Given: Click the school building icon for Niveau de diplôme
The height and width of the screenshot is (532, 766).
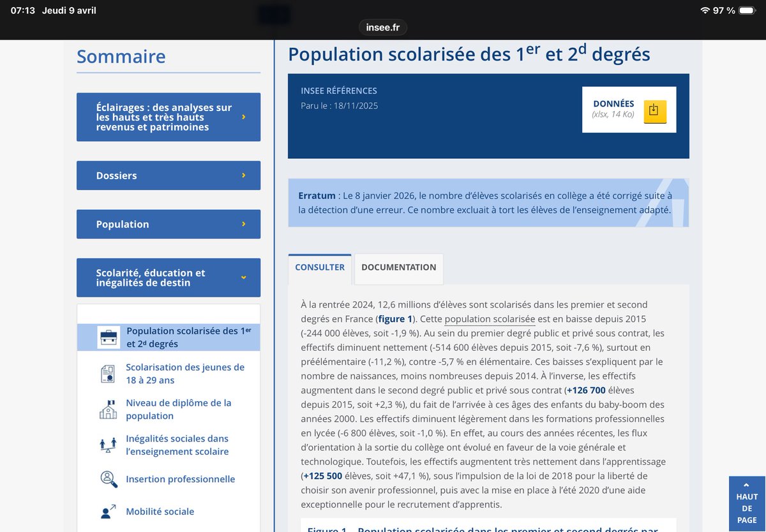Looking at the screenshot, I should [108, 409].
